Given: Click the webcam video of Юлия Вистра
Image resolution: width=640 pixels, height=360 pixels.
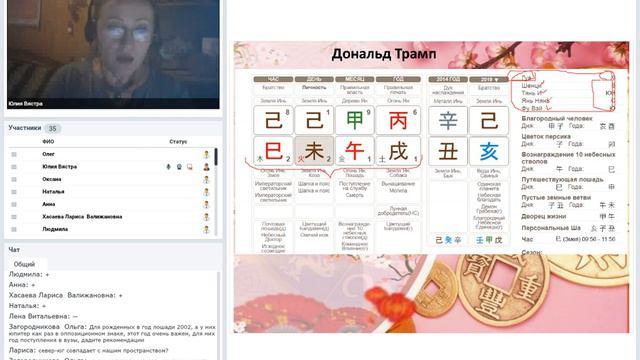Looking at the screenshot, I should [113, 54].
